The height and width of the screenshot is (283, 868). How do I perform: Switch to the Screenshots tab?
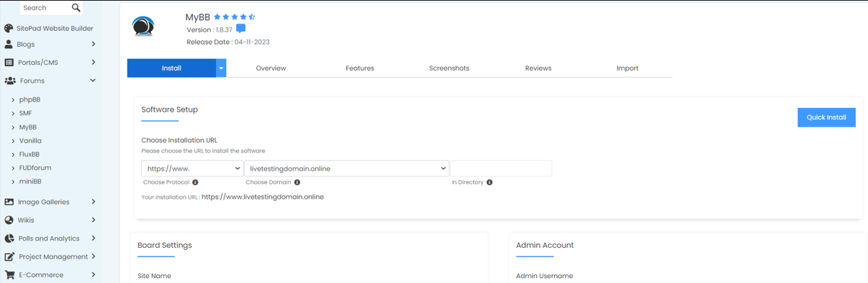click(x=449, y=68)
